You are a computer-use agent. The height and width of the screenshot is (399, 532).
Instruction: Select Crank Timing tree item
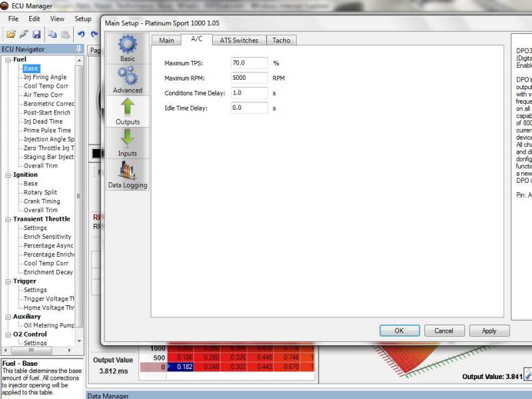(x=42, y=201)
